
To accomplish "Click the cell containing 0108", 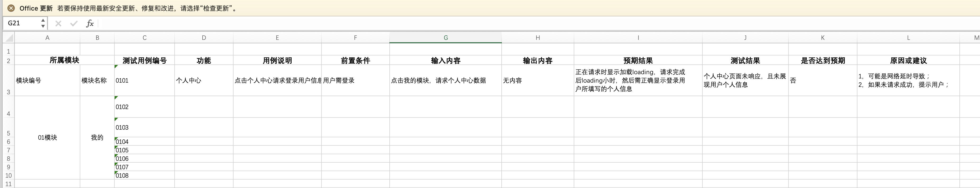I will pyautogui.click(x=144, y=175).
